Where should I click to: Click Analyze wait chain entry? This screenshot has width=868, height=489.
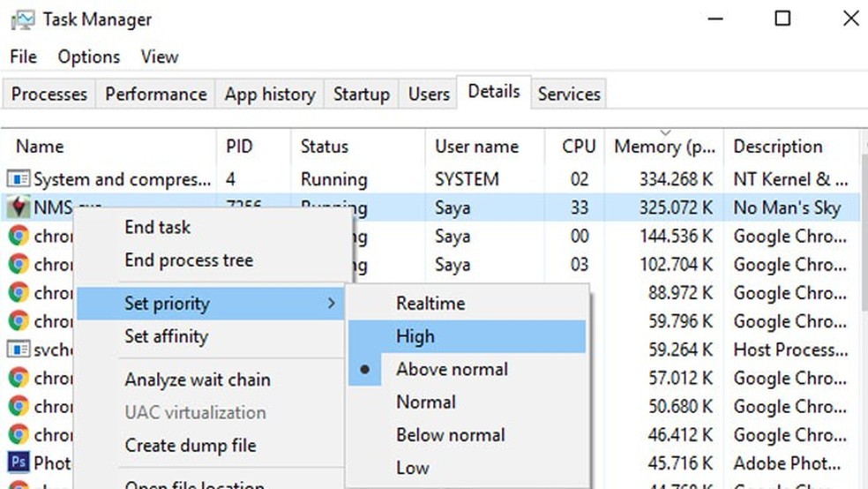(198, 380)
